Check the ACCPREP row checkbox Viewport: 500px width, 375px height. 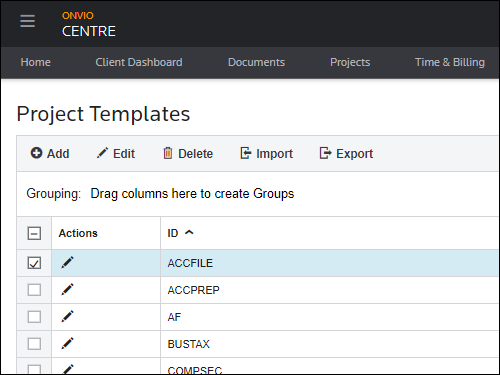pyautogui.click(x=34, y=290)
